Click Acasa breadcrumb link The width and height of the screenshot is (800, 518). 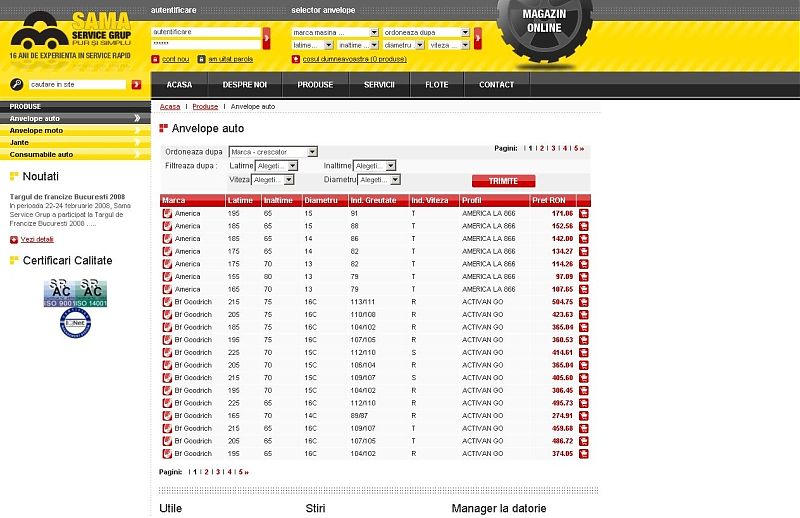coord(170,107)
